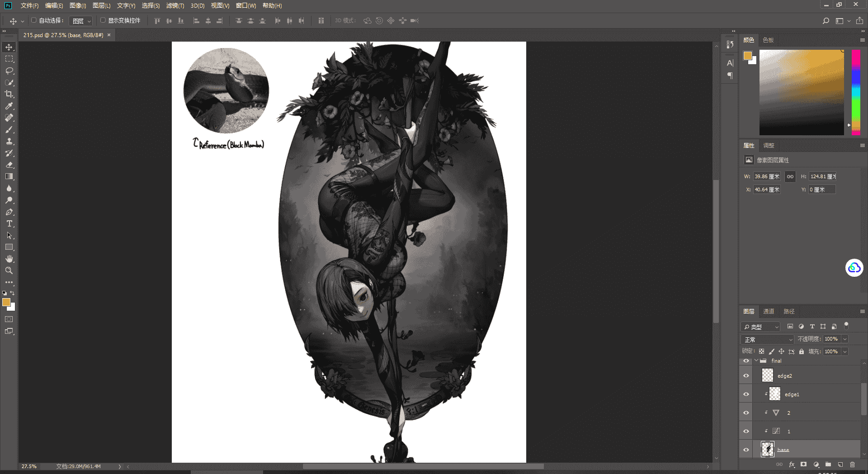Select the Eraser tool
Viewport: 868px width, 474px height.
coord(9,165)
